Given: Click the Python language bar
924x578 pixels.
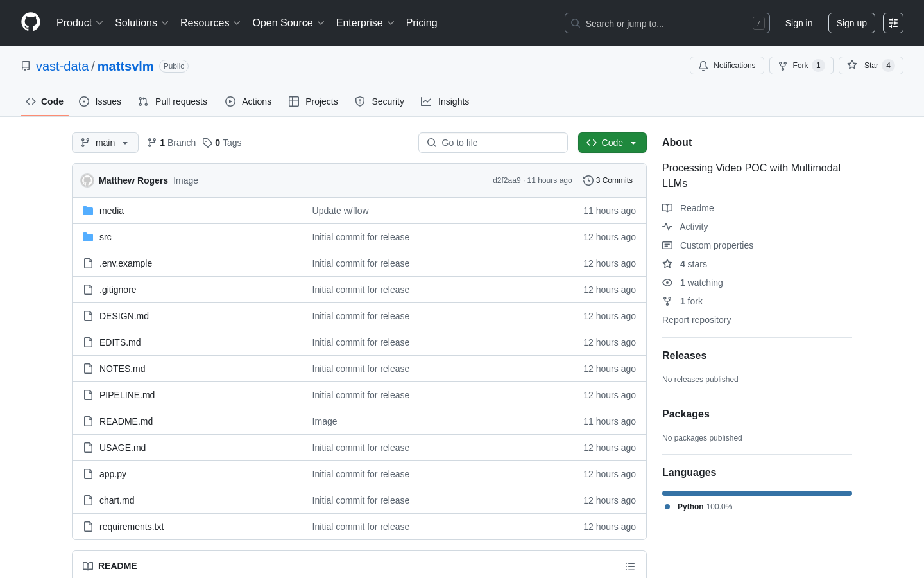Looking at the screenshot, I should pos(757,493).
